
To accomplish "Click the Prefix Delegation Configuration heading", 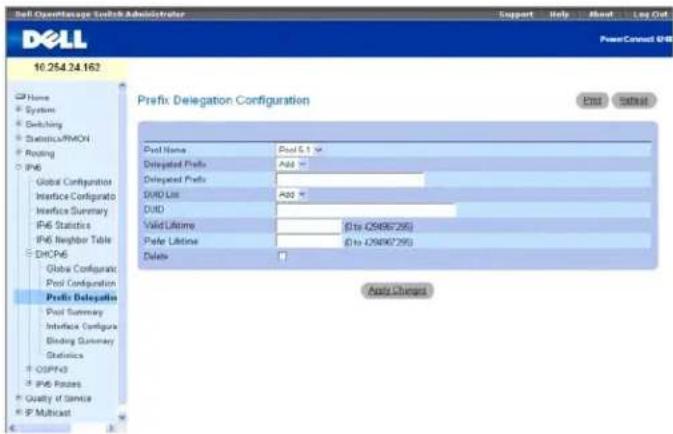I will click(224, 100).
